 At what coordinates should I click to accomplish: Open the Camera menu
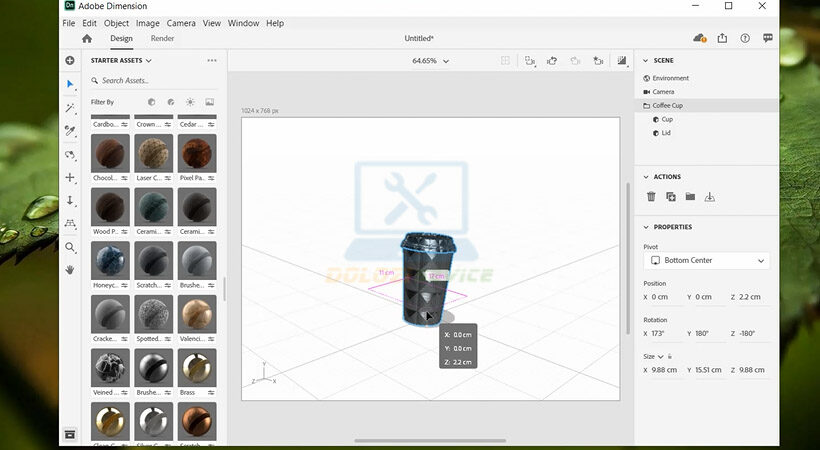click(181, 23)
